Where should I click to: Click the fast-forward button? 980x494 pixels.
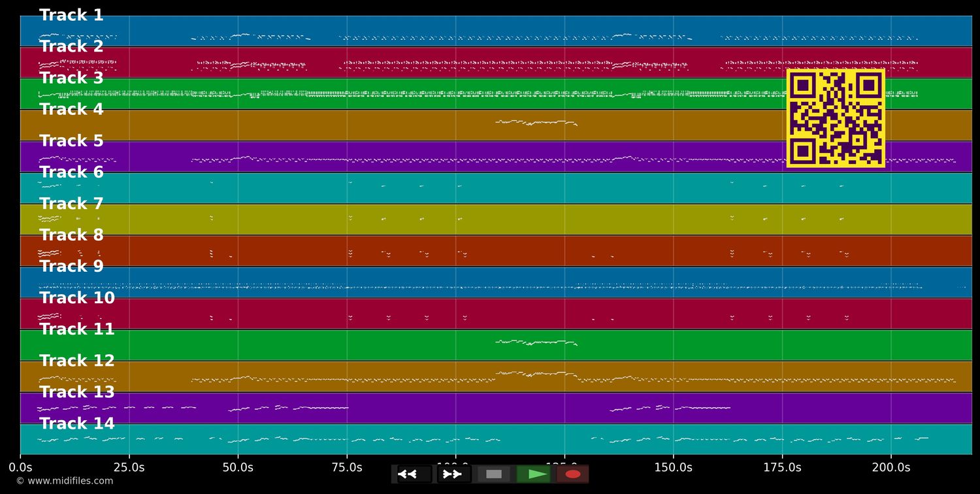pyautogui.click(x=454, y=474)
